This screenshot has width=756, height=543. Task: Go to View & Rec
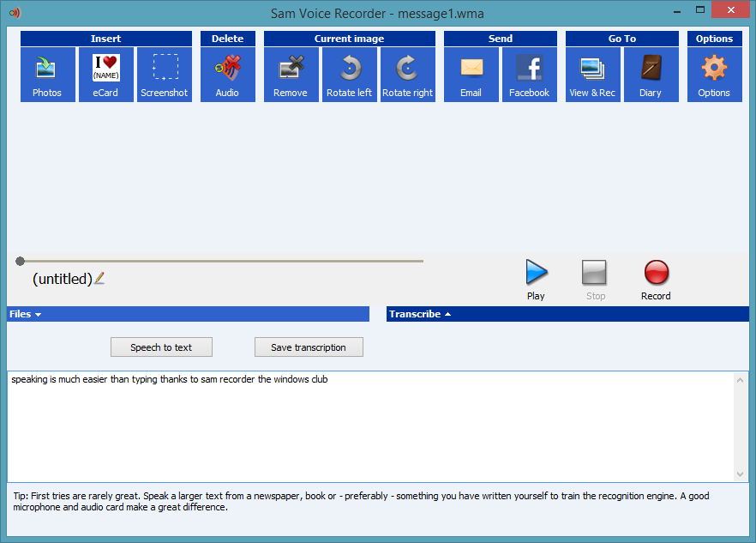click(592, 75)
